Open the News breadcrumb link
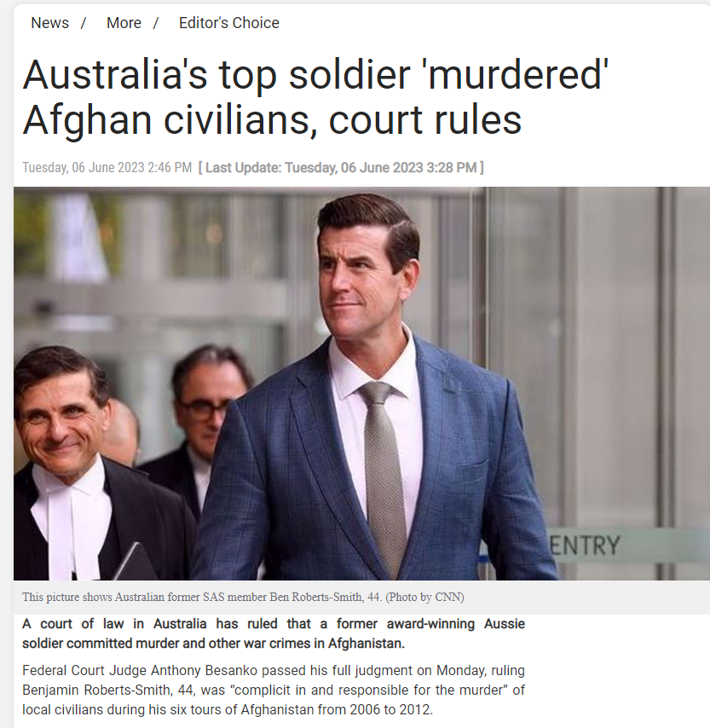710x728 pixels. tap(49, 23)
